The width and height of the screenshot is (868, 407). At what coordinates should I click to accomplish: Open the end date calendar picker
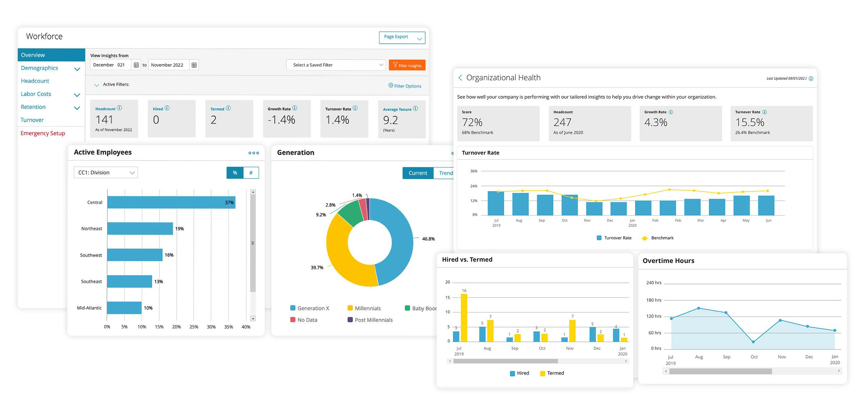click(194, 65)
